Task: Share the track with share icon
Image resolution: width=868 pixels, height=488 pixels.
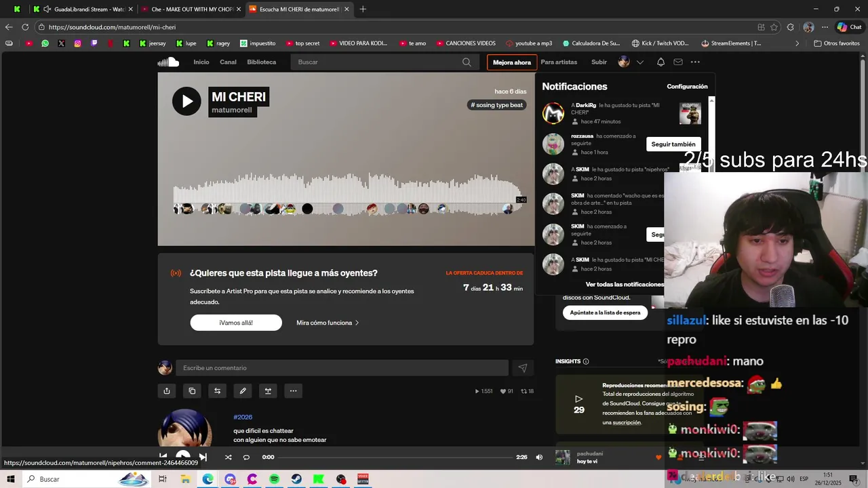Action: coord(167,391)
